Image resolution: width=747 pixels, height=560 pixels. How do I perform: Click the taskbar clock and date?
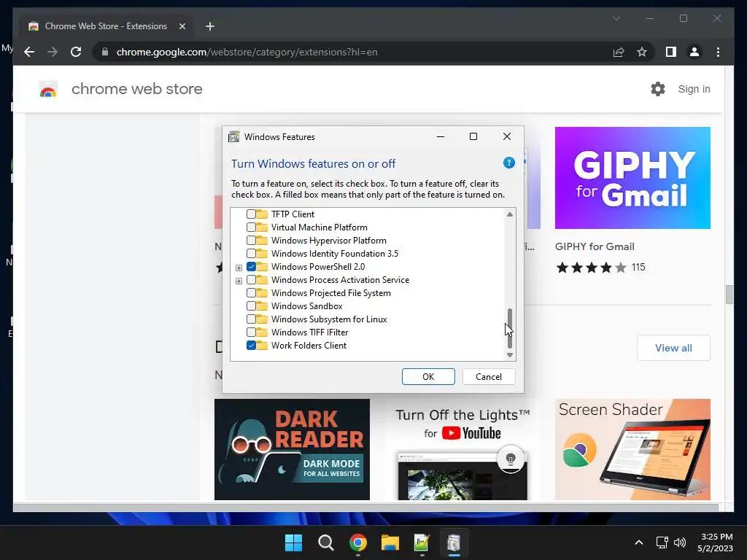(x=715, y=542)
